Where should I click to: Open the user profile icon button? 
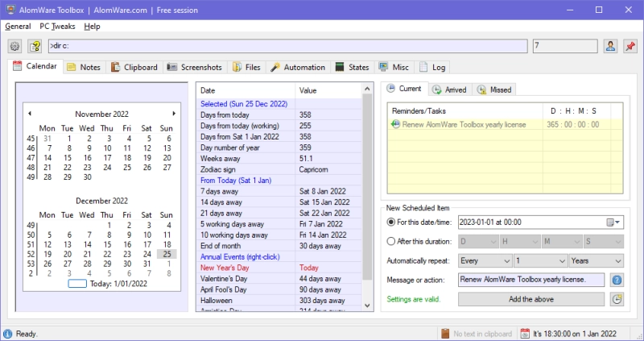tap(610, 46)
